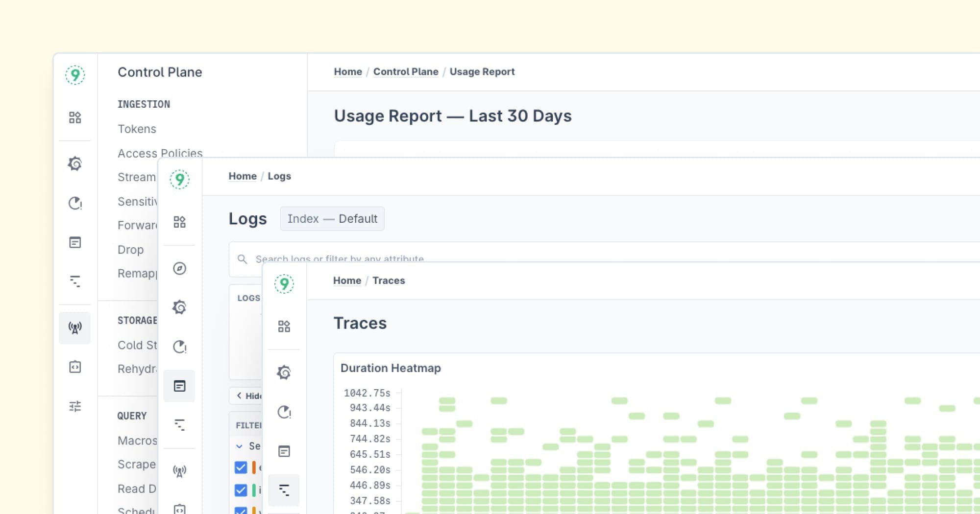Open the code brackets icon in sidebar

point(75,367)
